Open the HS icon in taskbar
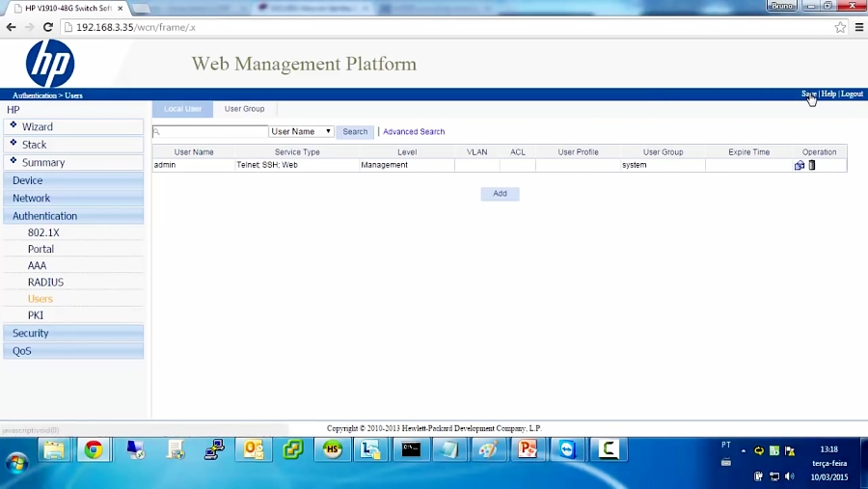The width and height of the screenshot is (868, 489). tap(332, 449)
